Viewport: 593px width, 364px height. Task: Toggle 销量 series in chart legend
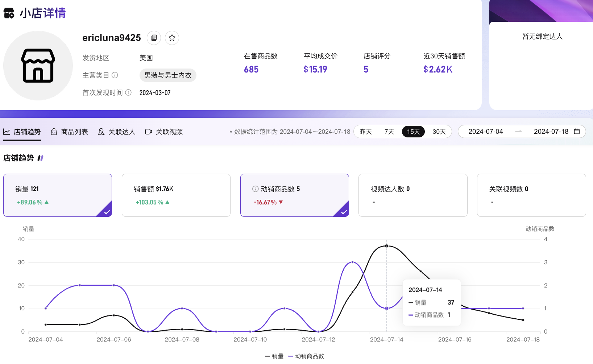(x=274, y=356)
